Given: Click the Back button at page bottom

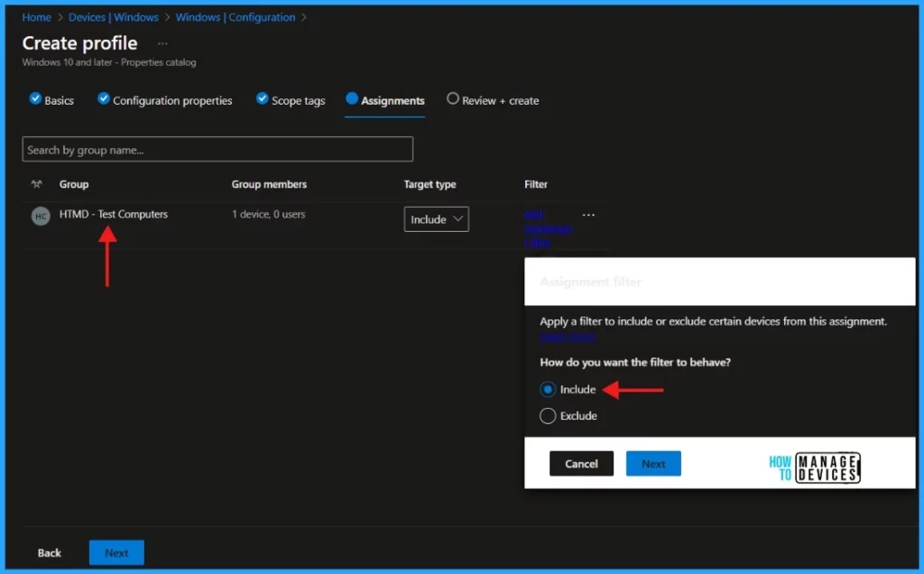Looking at the screenshot, I should pyautogui.click(x=50, y=552).
